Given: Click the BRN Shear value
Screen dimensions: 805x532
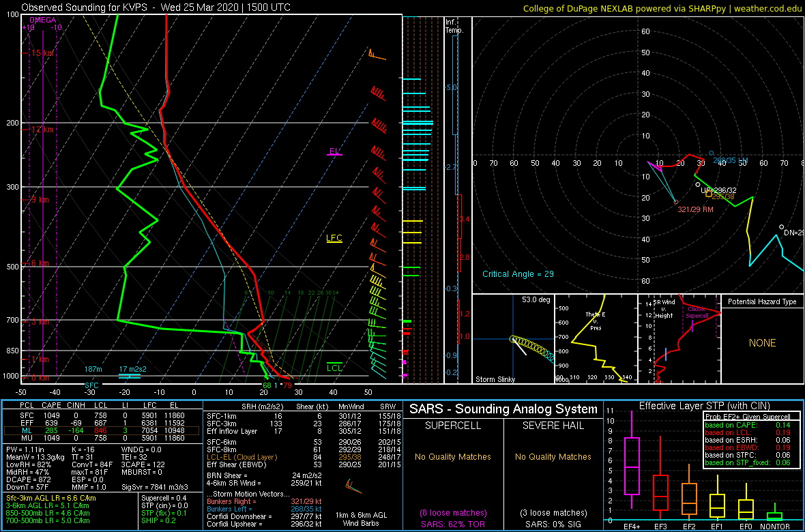Looking at the screenshot, I should coord(264,475).
